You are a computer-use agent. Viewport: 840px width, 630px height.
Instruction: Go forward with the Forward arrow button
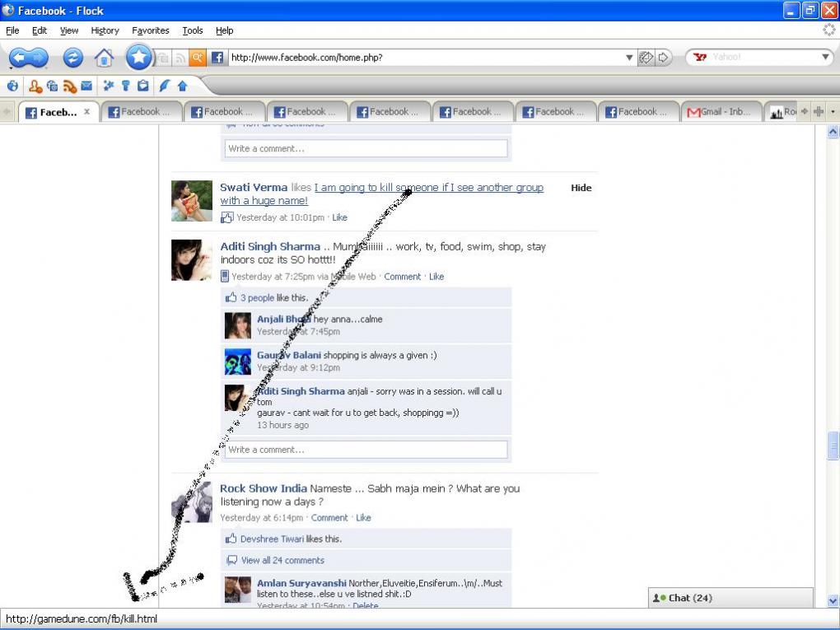[x=39, y=58]
